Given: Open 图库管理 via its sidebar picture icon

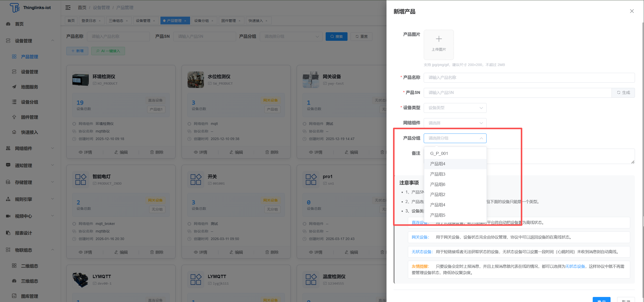Looking at the screenshot, I should coord(14,296).
